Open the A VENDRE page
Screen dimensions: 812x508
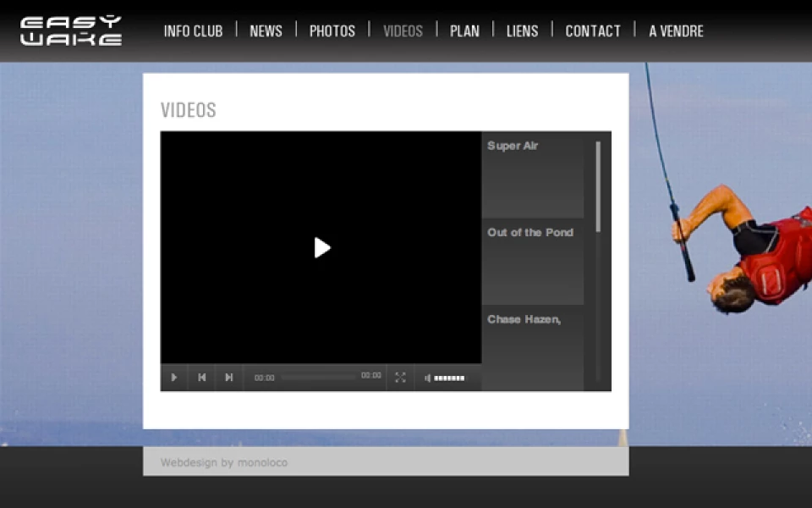pyautogui.click(x=676, y=31)
